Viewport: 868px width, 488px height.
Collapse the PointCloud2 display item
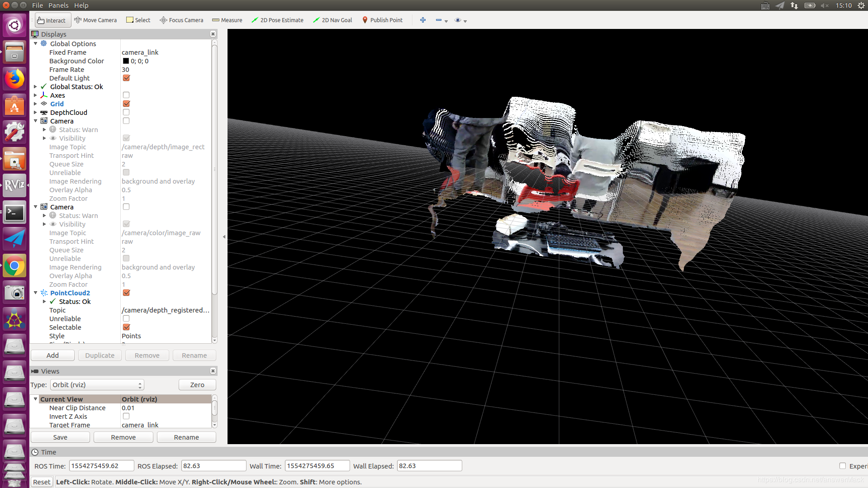pyautogui.click(x=36, y=293)
